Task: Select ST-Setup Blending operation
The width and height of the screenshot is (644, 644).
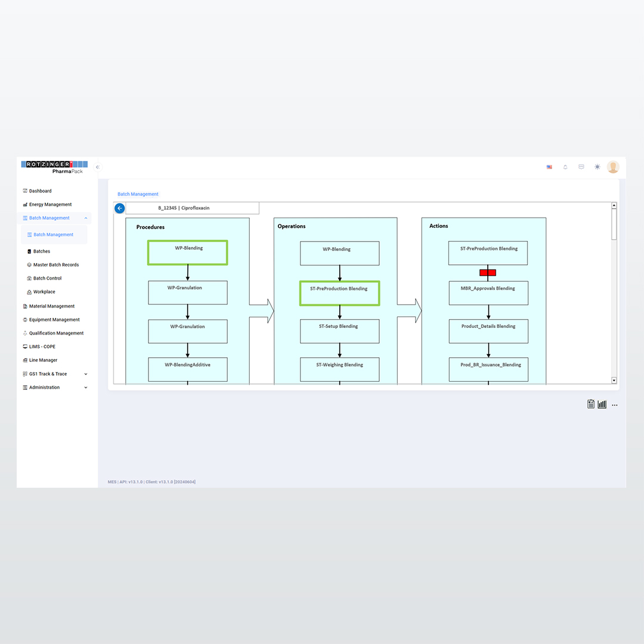Action: (340, 331)
